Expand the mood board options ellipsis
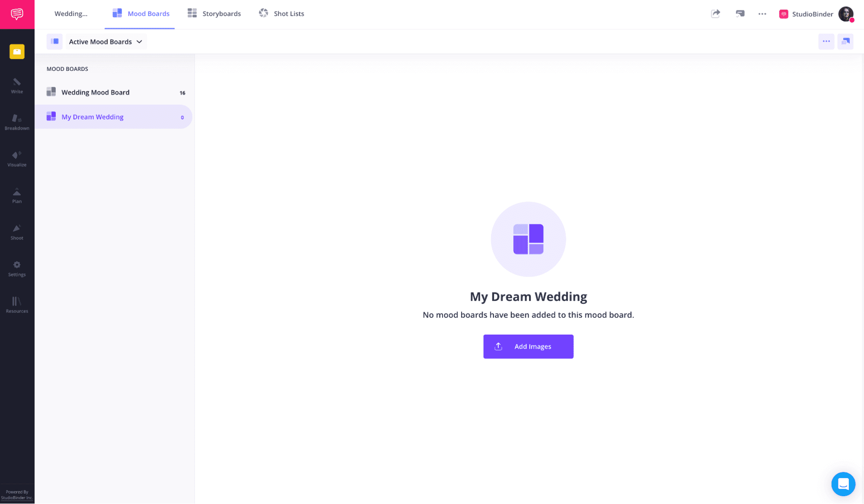 (826, 41)
